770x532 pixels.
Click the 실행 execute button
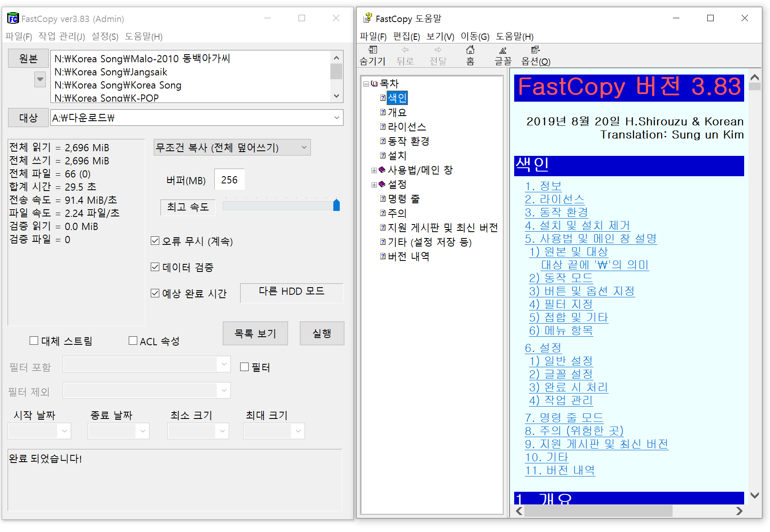(322, 333)
